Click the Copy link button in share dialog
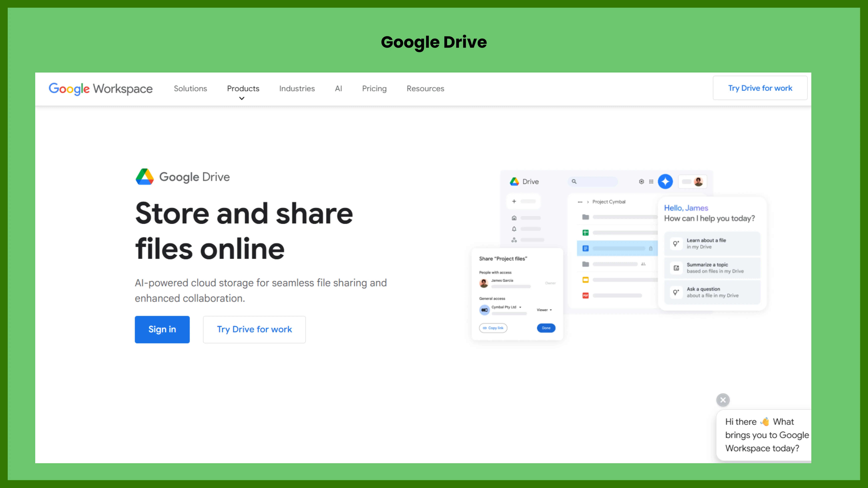The width and height of the screenshot is (868, 488). tap(493, 328)
